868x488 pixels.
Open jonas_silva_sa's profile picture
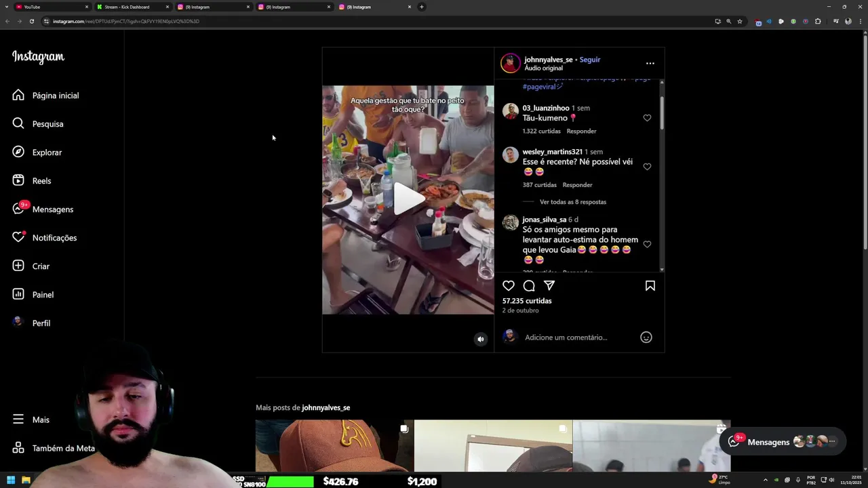click(x=511, y=222)
